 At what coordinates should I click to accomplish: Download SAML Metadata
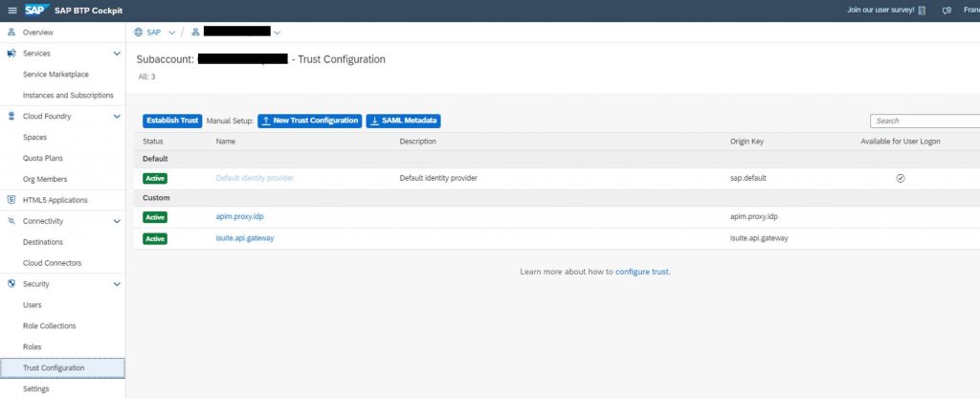[x=403, y=121]
